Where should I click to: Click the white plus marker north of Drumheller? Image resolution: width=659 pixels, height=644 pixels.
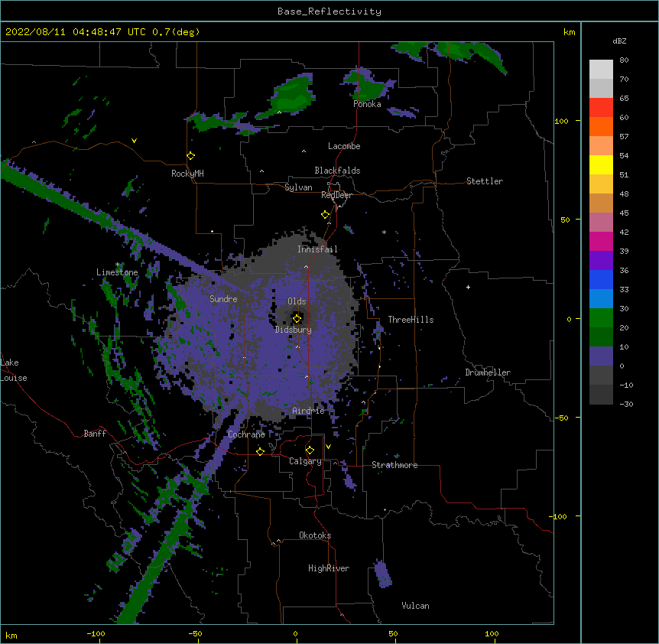(468, 287)
